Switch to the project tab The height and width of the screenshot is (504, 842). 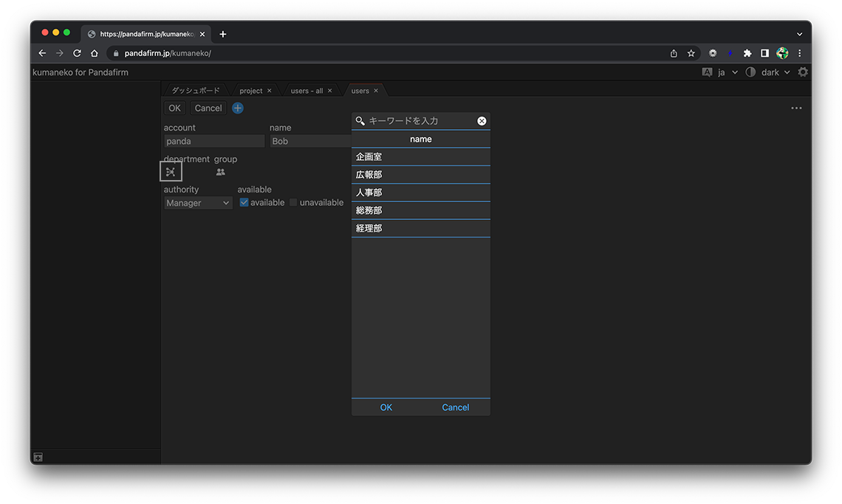[x=251, y=91]
